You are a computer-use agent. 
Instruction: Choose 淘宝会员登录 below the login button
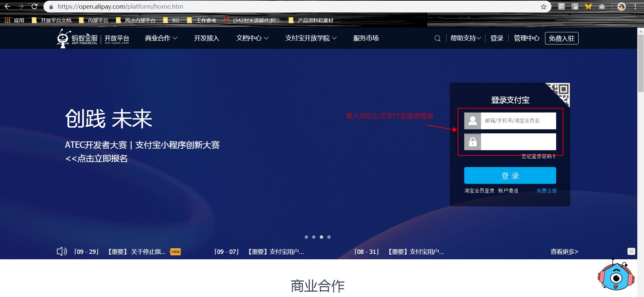click(x=479, y=191)
